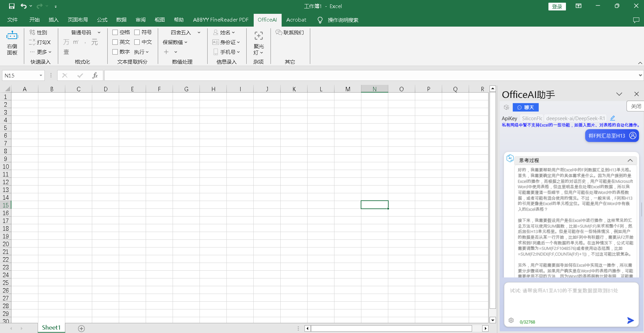Collapse the 思考过程 section

click(630, 160)
